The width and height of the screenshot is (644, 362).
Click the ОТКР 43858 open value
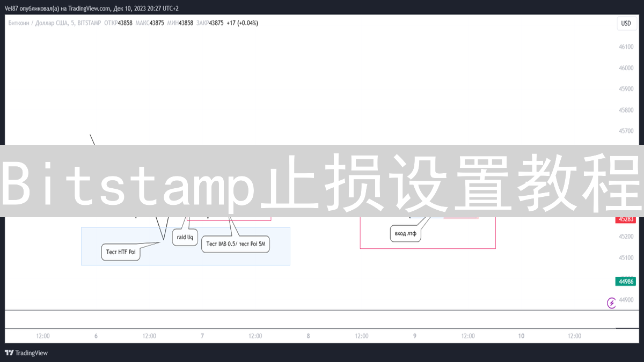[x=118, y=23]
